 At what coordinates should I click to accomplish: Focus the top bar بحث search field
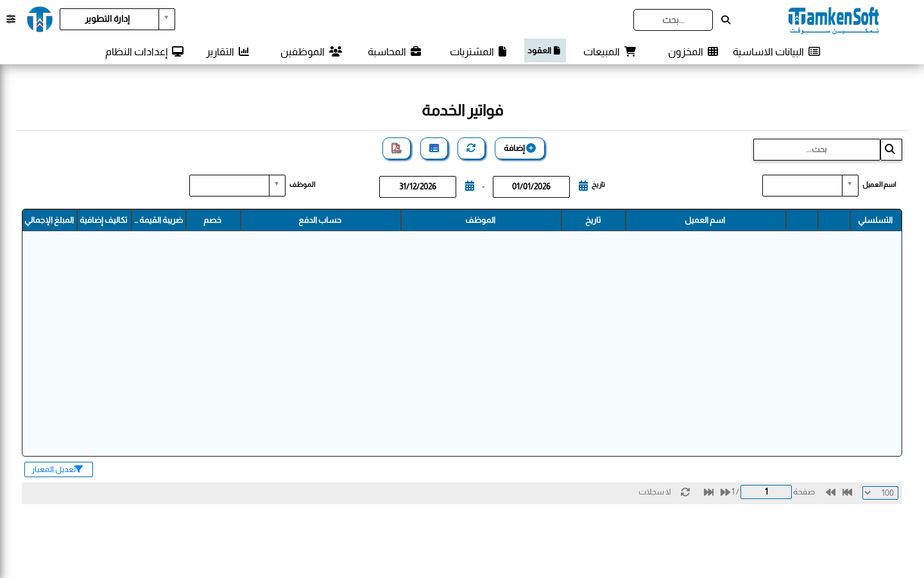click(673, 20)
